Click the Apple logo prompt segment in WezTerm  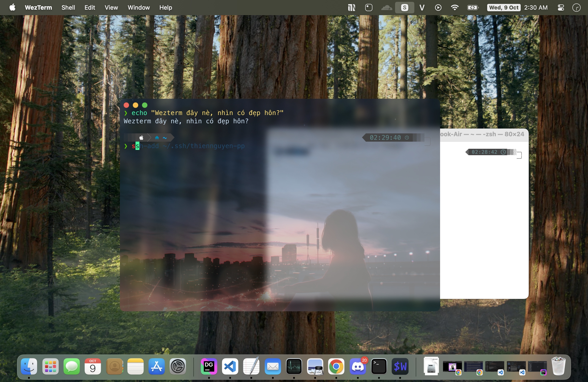click(141, 138)
